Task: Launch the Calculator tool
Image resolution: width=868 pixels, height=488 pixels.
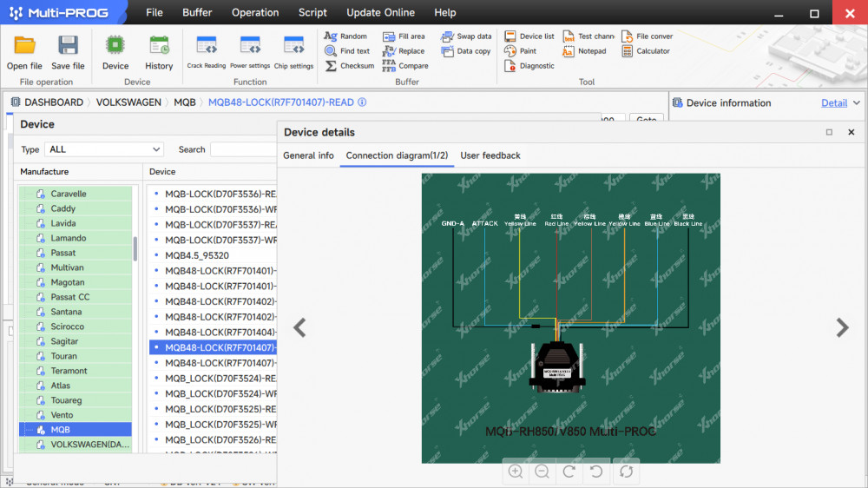Action: pos(646,51)
